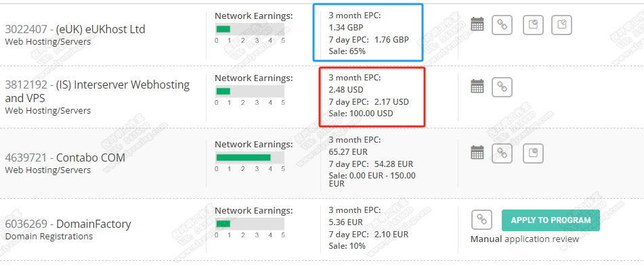
Task: Click the Manual application review text
Action: click(525, 239)
